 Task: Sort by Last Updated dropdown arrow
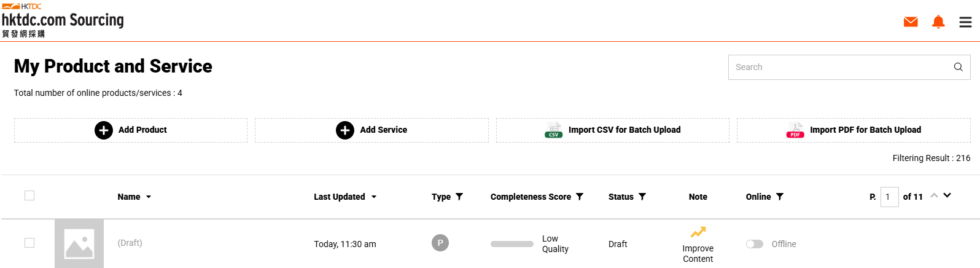point(374,197)
